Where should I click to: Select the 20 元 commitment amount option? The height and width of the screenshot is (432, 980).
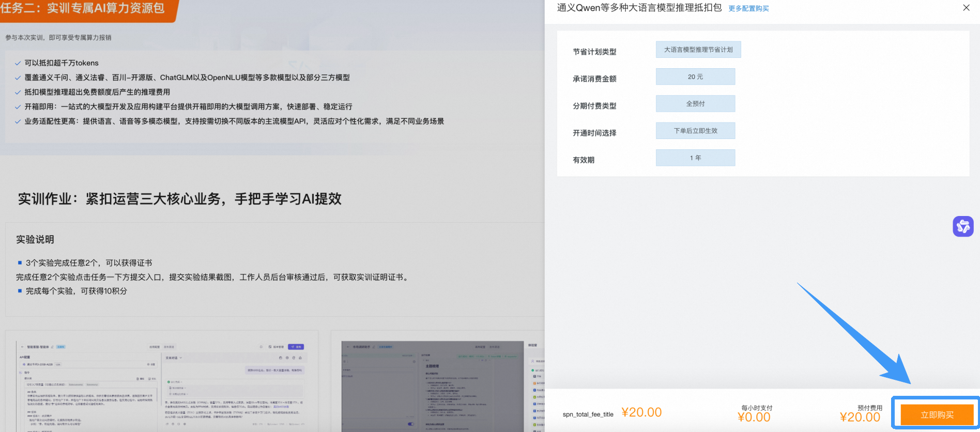click(695, 76)
